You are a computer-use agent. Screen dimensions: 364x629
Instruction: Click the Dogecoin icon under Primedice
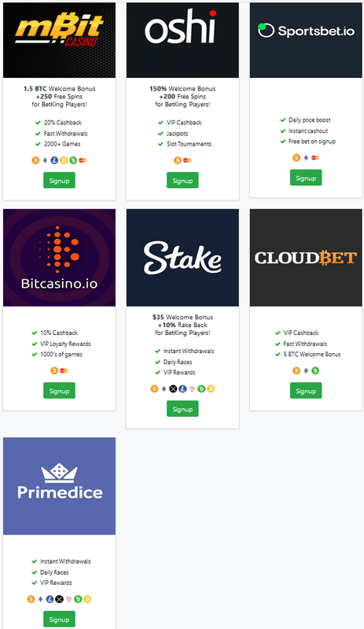tap(87, 599)
